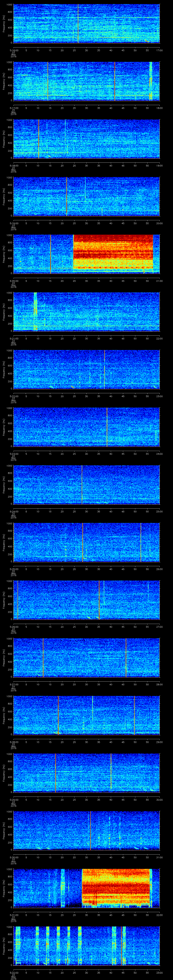Select the spectrogram panel starting at 5:27:00
Screen dimensions: 173x980
[x=87, y=657]
